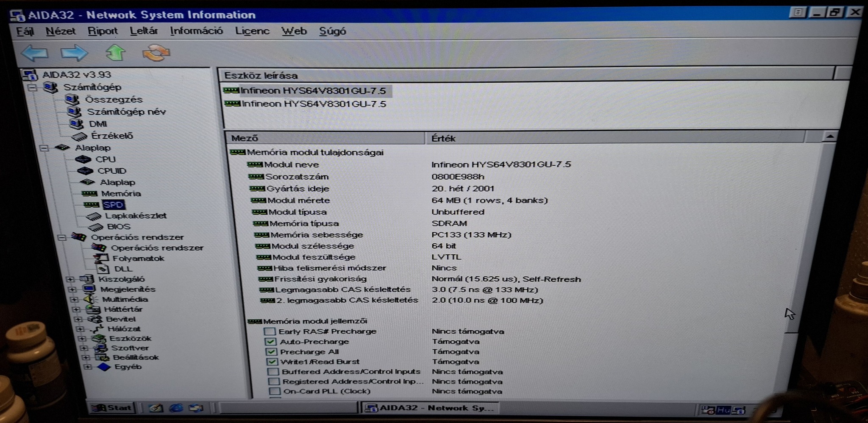Collapse the Operációs rendszer tree group
The image size is (868, 423).
62,237
